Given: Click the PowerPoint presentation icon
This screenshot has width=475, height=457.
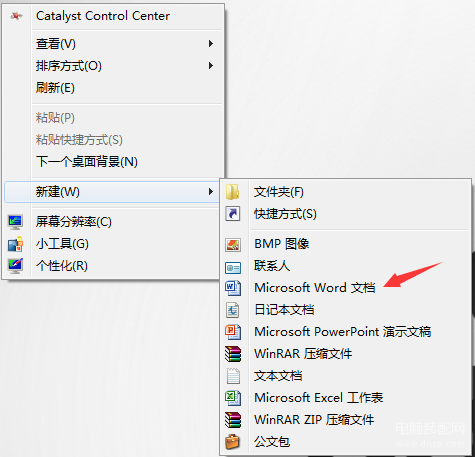Looking at the screenshot, I should [233, 332].
